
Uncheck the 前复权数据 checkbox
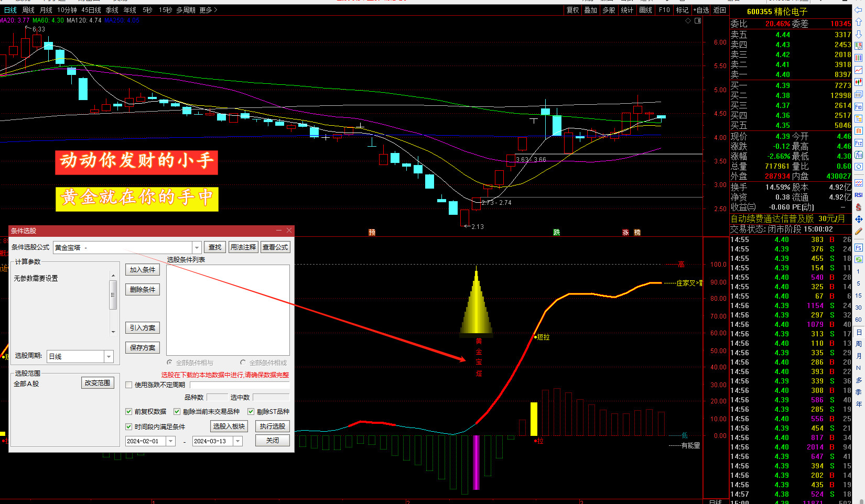129,412
